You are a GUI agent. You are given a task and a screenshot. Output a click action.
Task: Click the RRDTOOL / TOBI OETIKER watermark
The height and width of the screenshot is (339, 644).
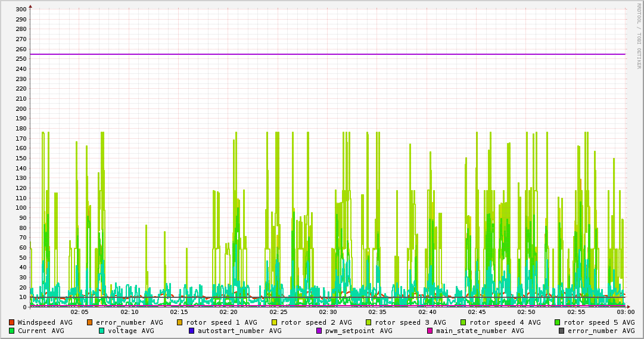(x=639, y=35)
